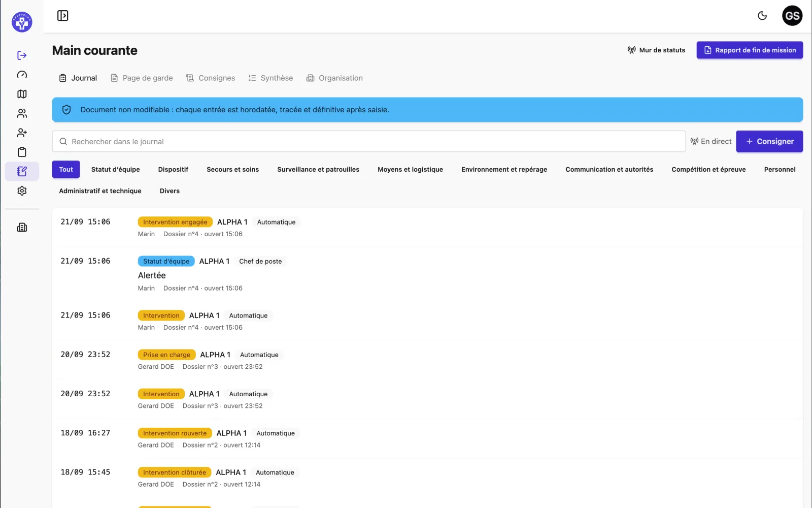Click the app logo in the sidebar
The image size is (812, 508).
tap(22, 22)
